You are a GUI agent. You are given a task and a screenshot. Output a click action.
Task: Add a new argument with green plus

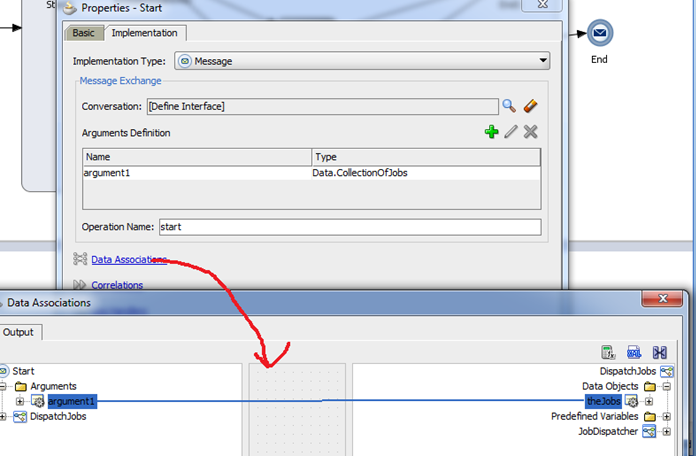point(491,132)
